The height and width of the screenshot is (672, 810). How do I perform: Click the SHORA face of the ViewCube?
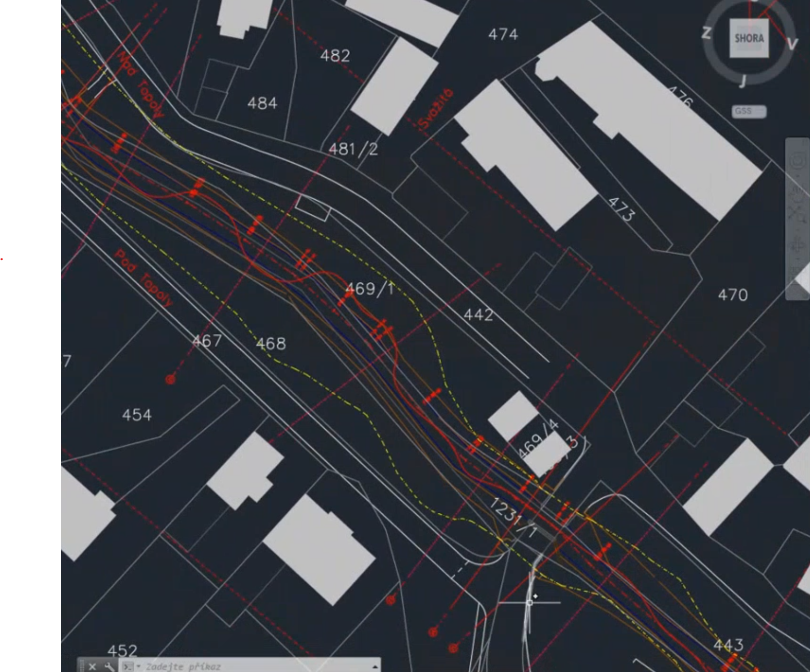coord(749,39)
